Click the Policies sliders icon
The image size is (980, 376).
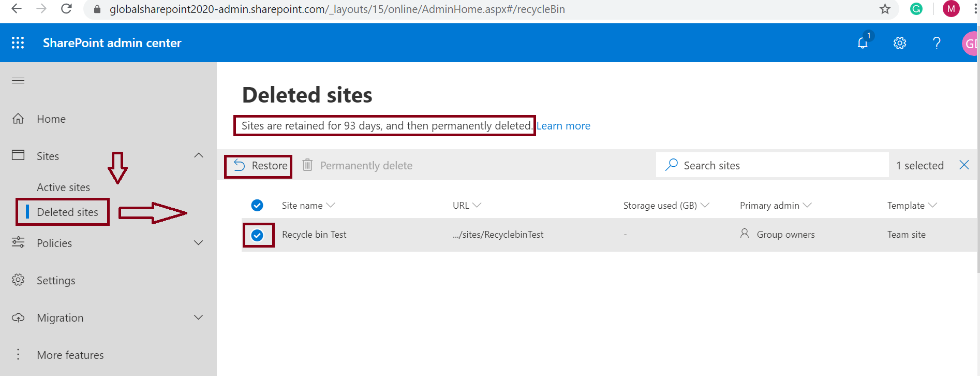pyautogui.click(x=18, y=242)
